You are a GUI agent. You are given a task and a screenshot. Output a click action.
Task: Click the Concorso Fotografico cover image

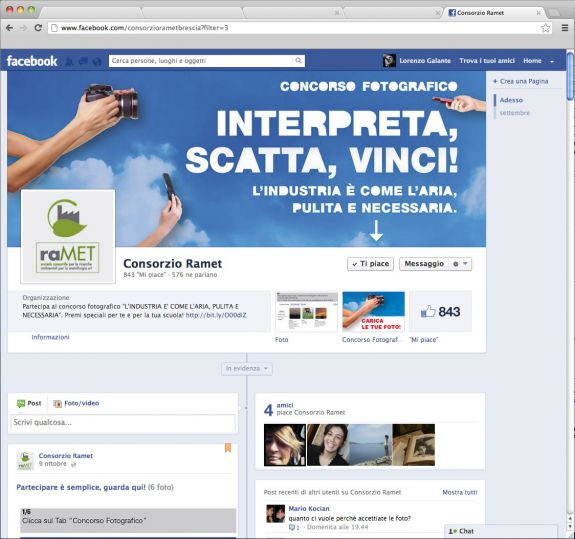click(x=246, y=158)
